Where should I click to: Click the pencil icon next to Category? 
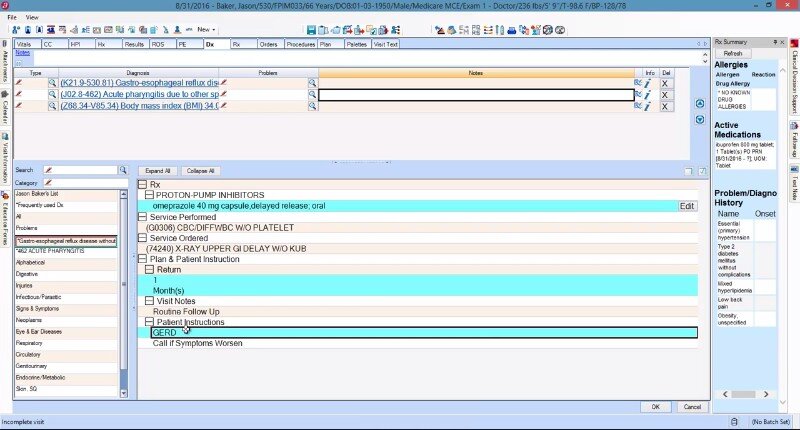(x=48, y=184)
